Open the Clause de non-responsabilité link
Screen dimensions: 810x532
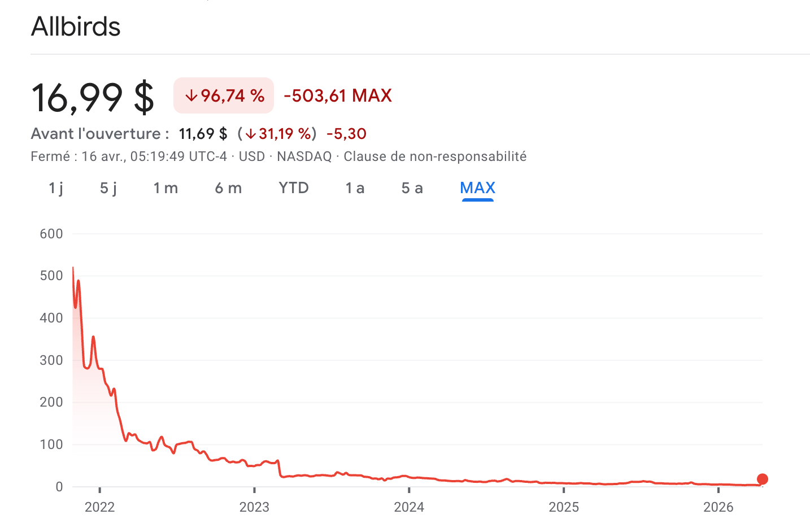click(435, 156)
